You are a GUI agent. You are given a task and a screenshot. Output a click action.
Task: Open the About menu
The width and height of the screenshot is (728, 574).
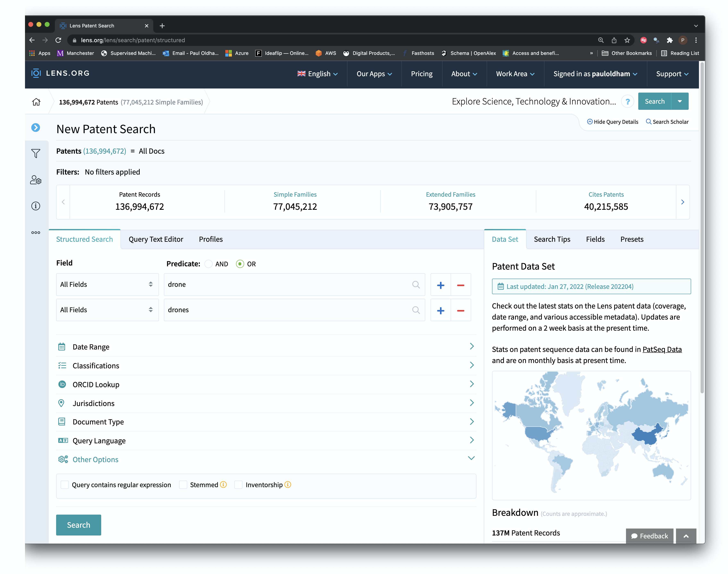click(464, 74)
